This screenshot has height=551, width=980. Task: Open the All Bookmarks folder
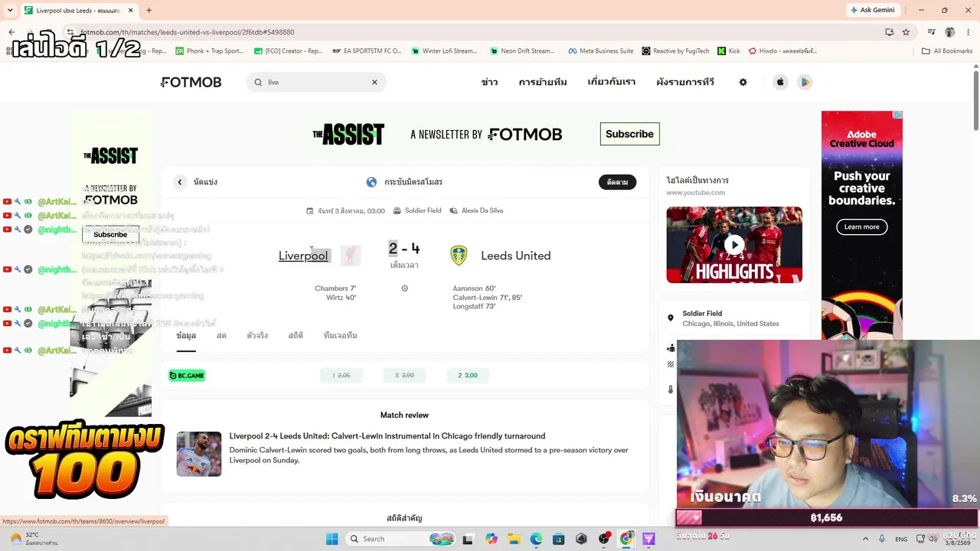[947, 51]
